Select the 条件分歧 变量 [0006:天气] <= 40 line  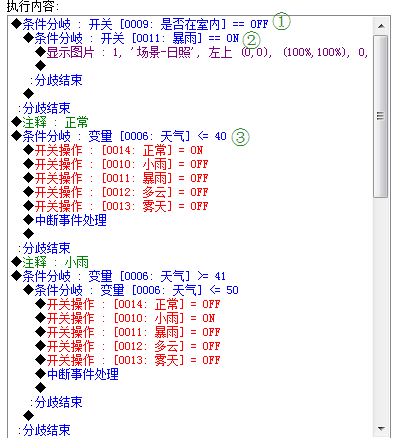(119, 136)
